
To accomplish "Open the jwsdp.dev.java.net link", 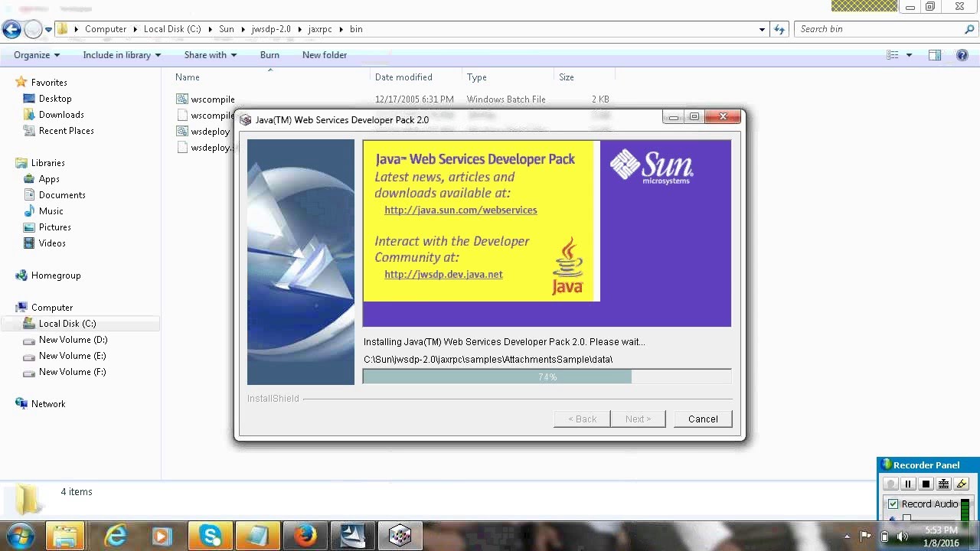I will (443, 275).
